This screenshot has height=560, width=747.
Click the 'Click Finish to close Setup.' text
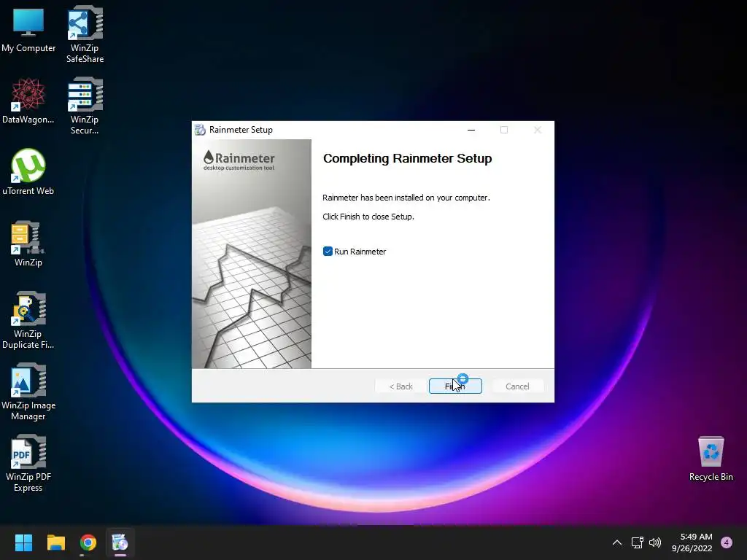[368, 217]
